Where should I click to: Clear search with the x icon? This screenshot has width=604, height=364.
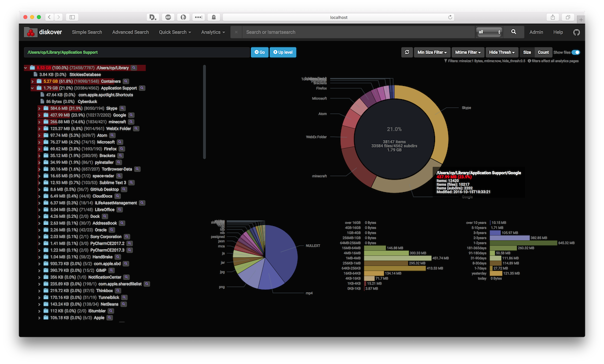[x=236, y=32]
